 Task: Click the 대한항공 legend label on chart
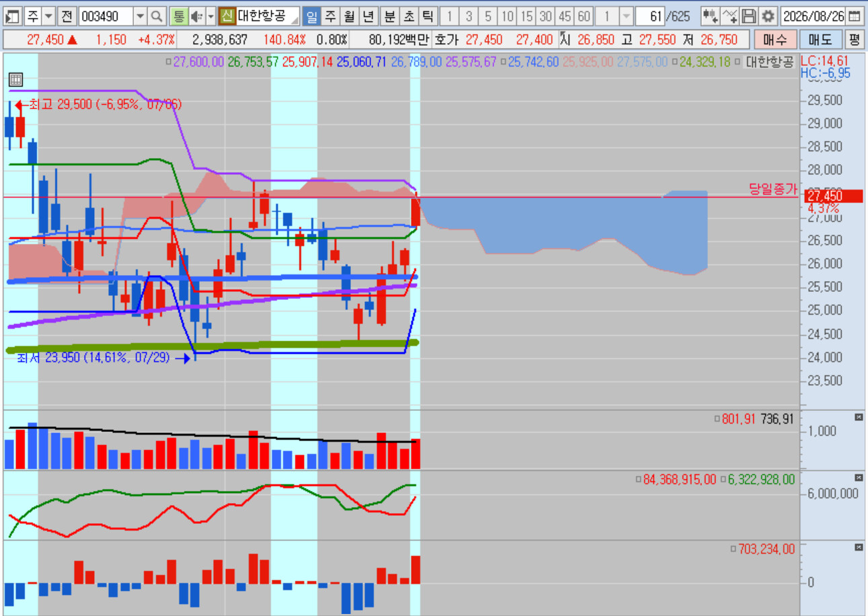tap(770, 62)
